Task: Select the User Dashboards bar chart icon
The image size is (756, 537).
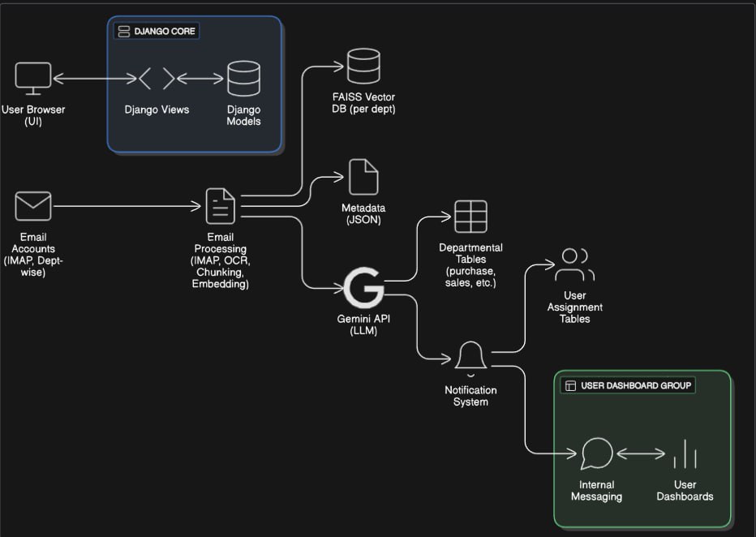Action: pyautogui.click(x=685, y=453)
